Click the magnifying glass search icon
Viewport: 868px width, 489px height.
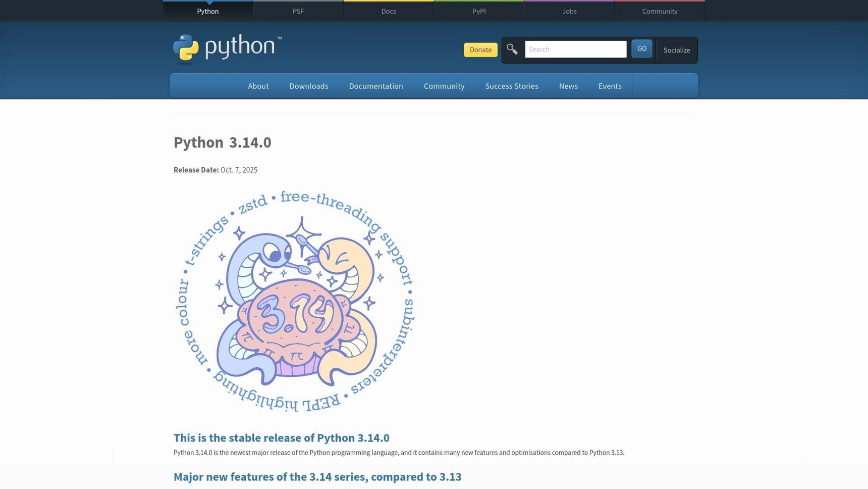tap(512, 49)
